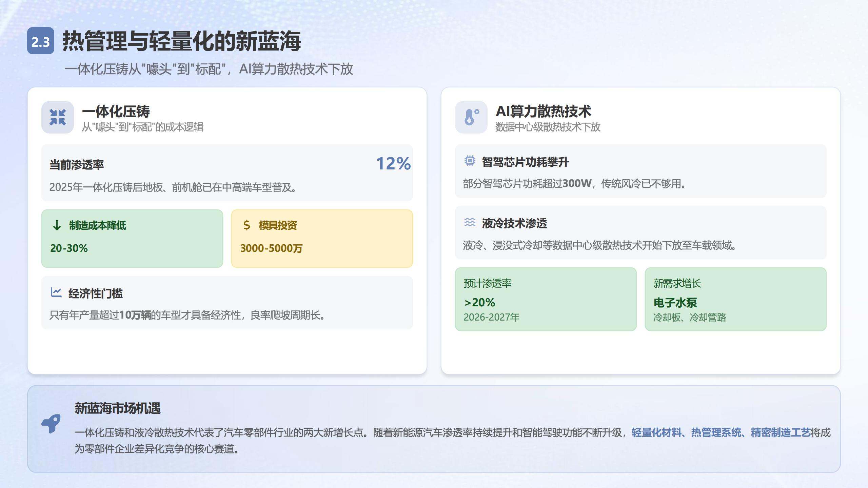Viewport: 868px width, 488px height.
Task: Click the 2026-2027年 date range
Action: pos(491,317)
